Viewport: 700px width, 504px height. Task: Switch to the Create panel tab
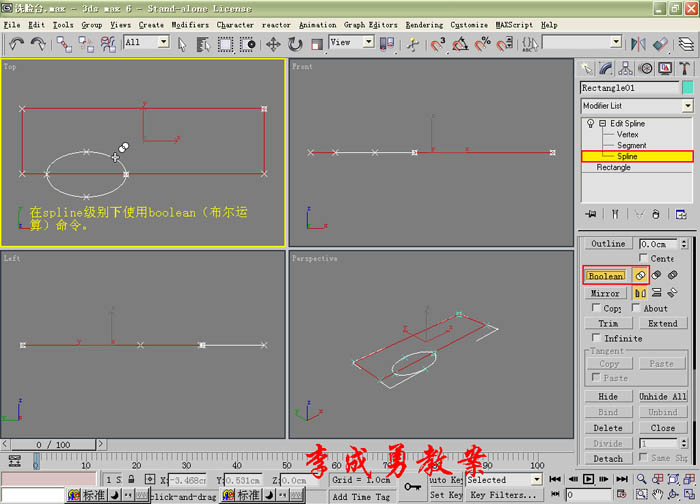click(x=586, y=68)
